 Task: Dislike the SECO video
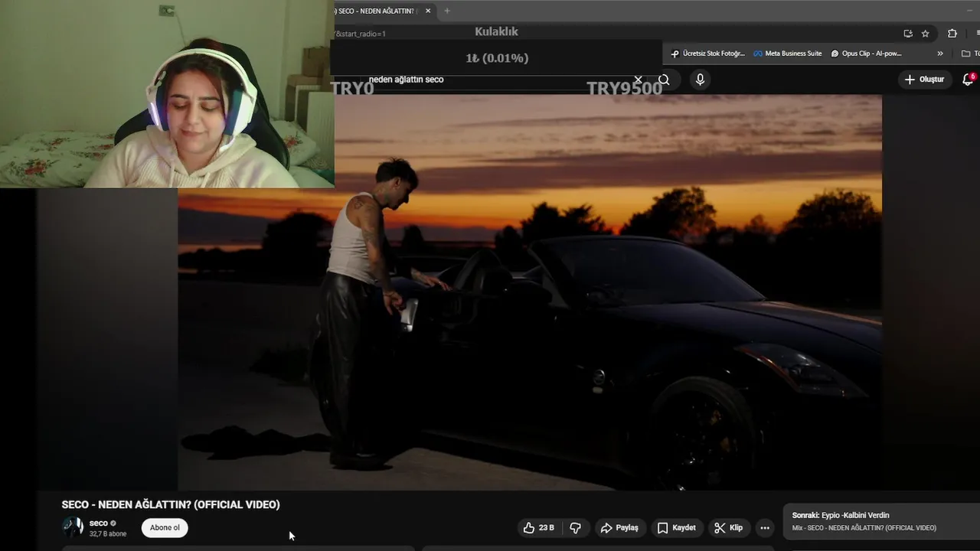tap(576, 528)
